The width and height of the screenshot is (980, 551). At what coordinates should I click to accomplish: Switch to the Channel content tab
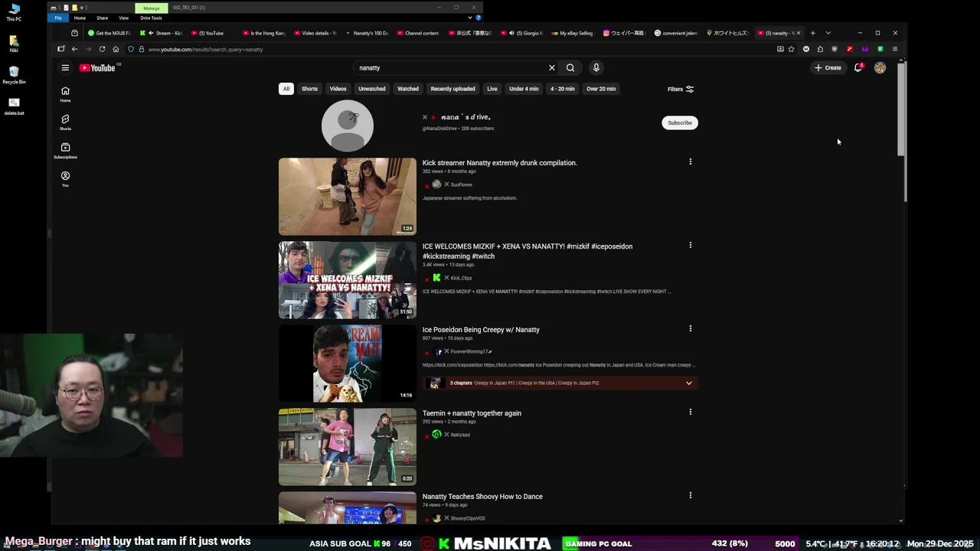(420, 33)
